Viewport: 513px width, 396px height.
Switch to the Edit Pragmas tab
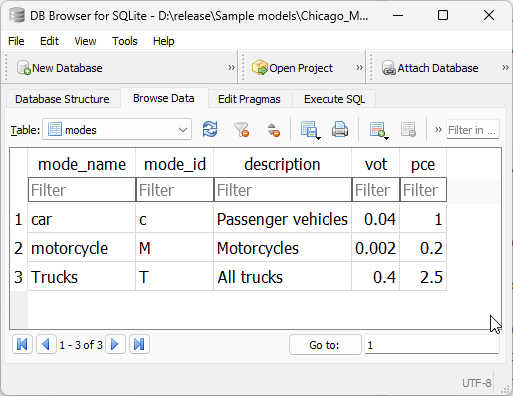click(249, 99)
